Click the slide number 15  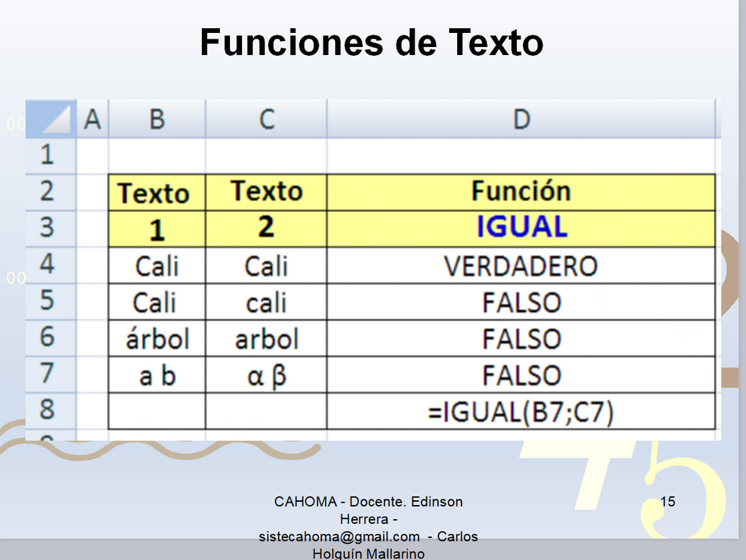pos(667,502)
